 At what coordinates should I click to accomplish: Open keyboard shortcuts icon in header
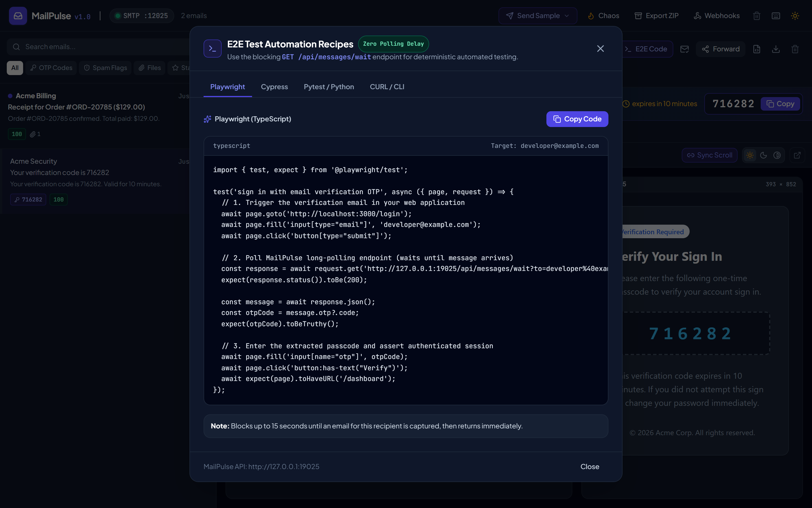(x=776, y=16)
